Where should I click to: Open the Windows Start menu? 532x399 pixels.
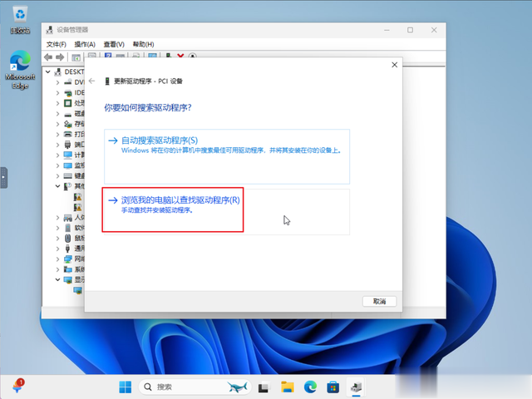126,387
